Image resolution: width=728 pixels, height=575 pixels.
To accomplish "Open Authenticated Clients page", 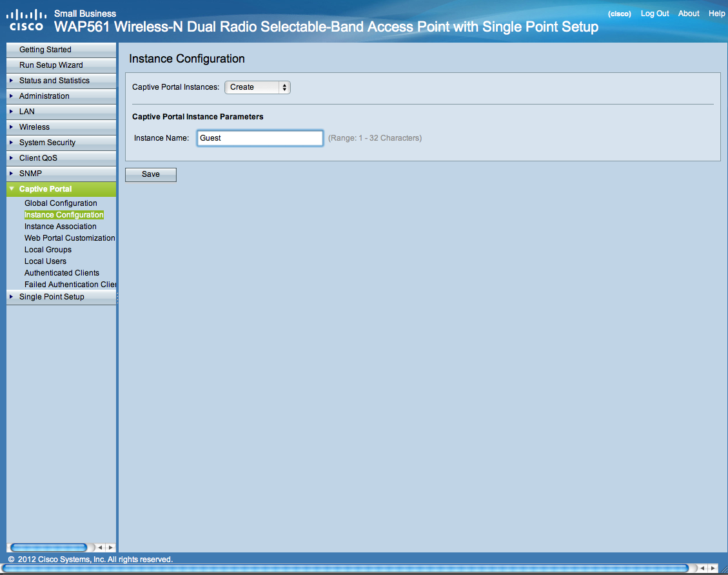I will (x=62, y=273).
